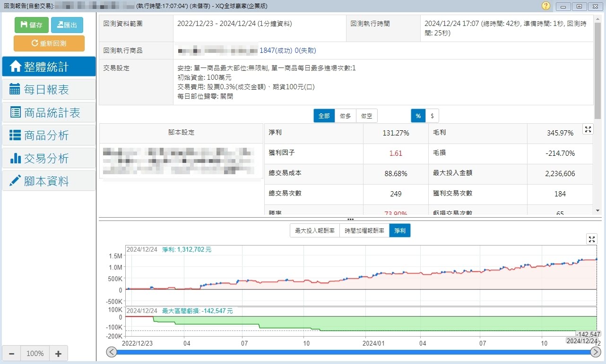Switch to 商品統計表 tab
The width and height of the screenshot is (606, 364).
tap(49, 112)
